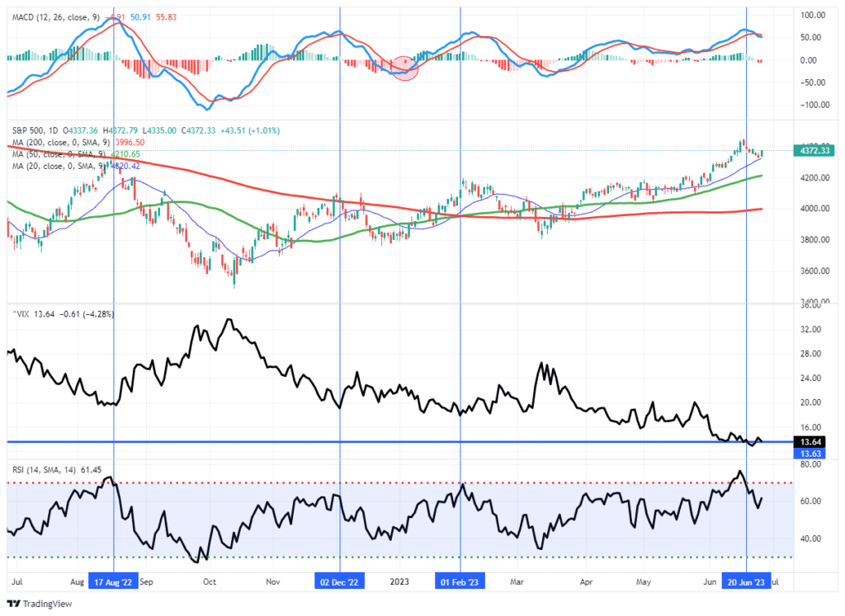The width and height of the screenshot is (845, 616).
Task: Click the black 13.64 VIX value label
Action: tap(810, 442)
